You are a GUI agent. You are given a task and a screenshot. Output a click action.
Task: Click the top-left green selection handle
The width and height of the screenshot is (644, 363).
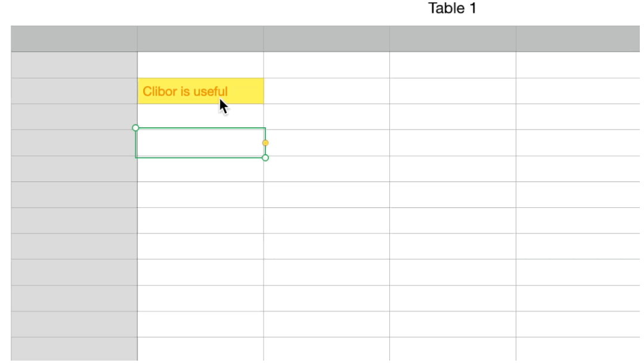tap(135, 128)
